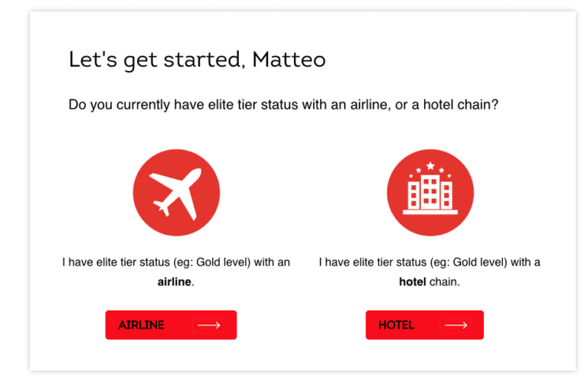Click the arrow on the AIRLINE button
Viewport: 588px width, 384px height.
coord(209,325)
